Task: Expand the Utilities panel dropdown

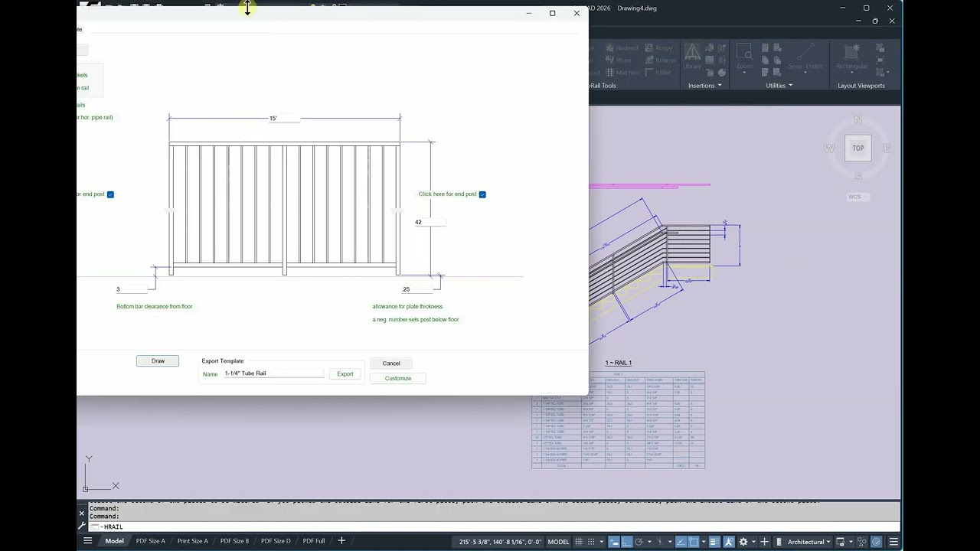Action: click(789, 86)
